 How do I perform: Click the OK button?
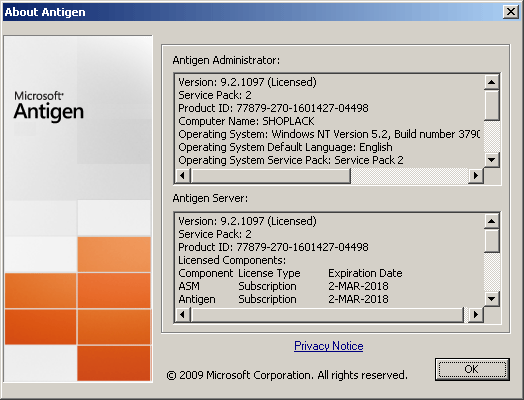[472, 369]
